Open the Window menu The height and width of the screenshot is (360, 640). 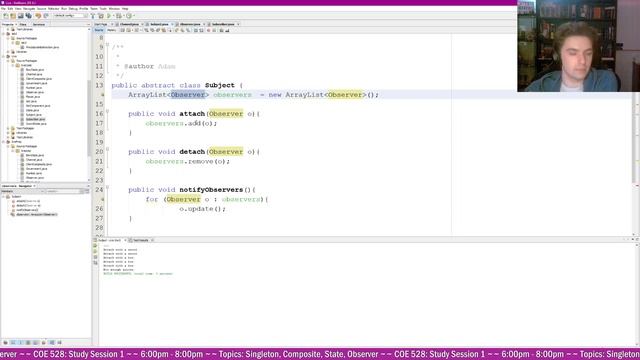(114, 9)
